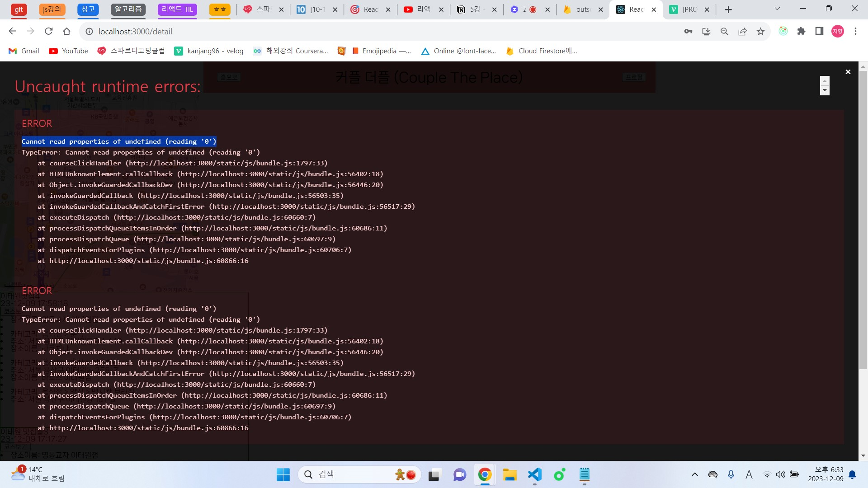The height and width of the screenshot is (488, 868).
Task: Switch to the 알고리즘 tab group
Action: tap(128, 9)
